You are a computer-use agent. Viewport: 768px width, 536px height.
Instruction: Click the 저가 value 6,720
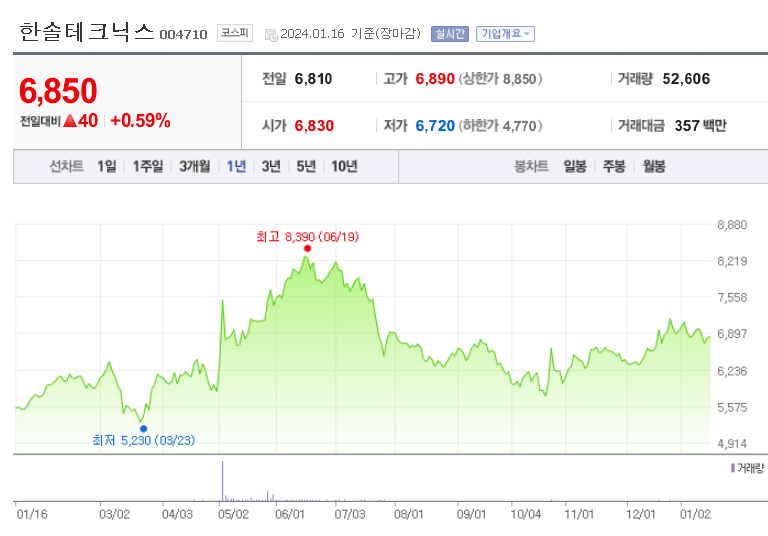point(435,126)
